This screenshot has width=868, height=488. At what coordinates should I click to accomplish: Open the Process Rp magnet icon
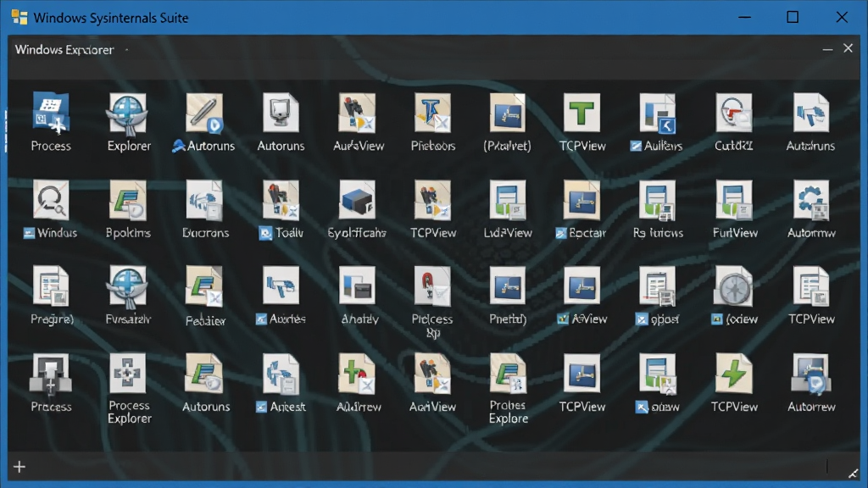pos(433,286)
